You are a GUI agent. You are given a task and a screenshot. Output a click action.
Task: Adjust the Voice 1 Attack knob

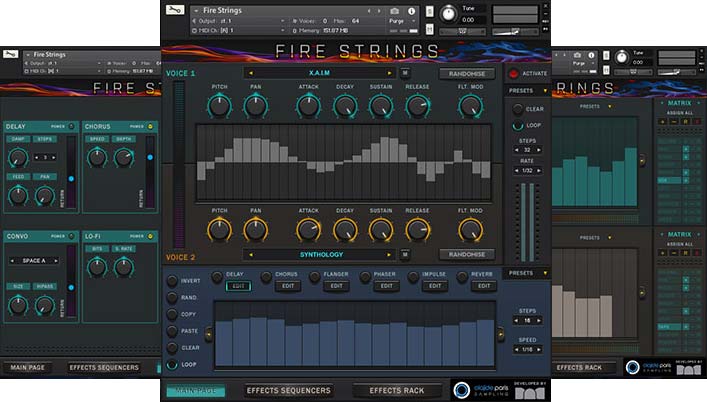click(308, 106)
